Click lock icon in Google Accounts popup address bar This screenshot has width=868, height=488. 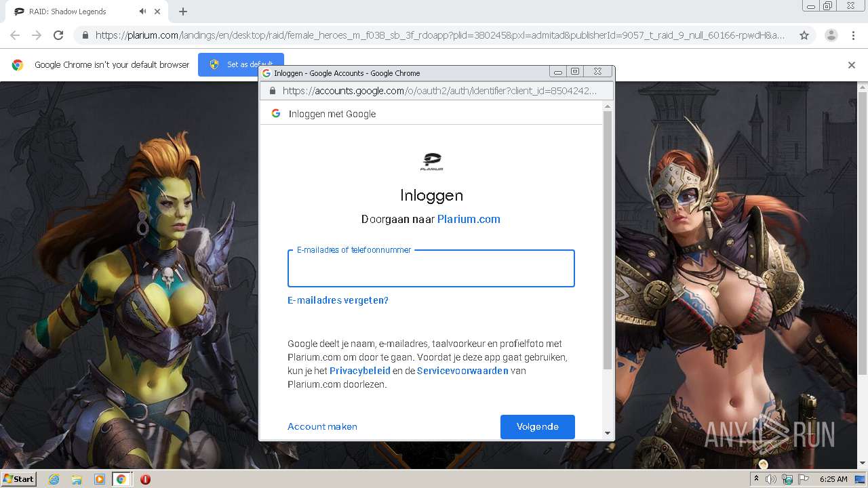coord(273,90)
